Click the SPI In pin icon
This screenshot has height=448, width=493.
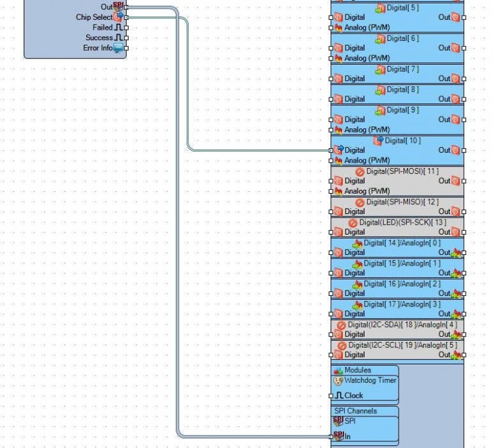(338, 435)
